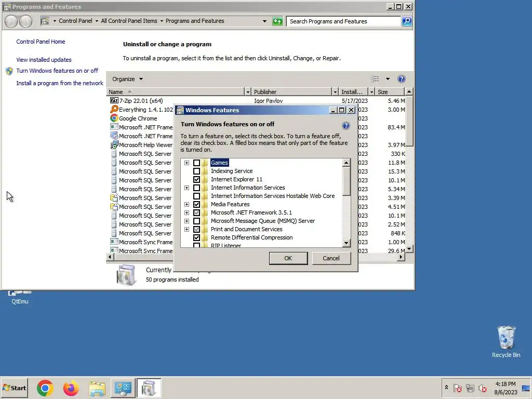Sort by the Name column header

(x=176, y=92)
